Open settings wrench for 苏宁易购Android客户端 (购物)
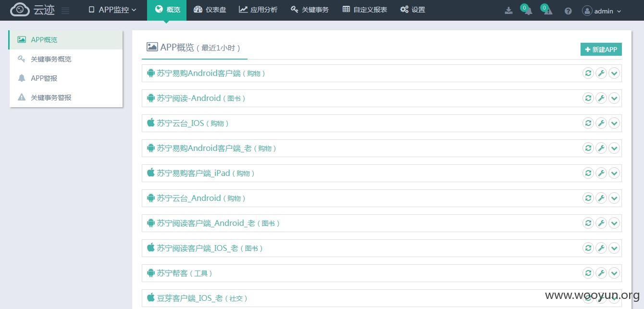Screen dimensions: 644x309 601,73
